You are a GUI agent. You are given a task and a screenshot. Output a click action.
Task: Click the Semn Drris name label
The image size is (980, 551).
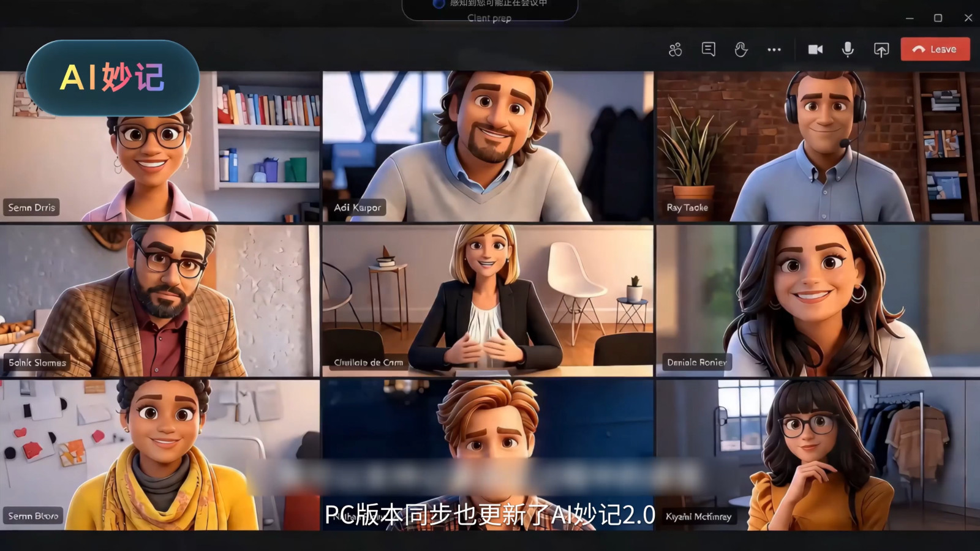point(32,208)
